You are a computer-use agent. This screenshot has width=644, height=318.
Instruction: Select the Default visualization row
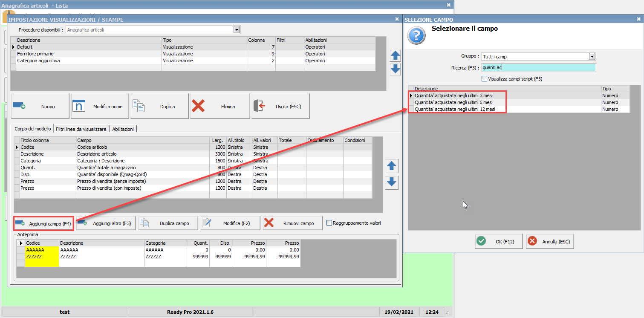coord(193,47)
